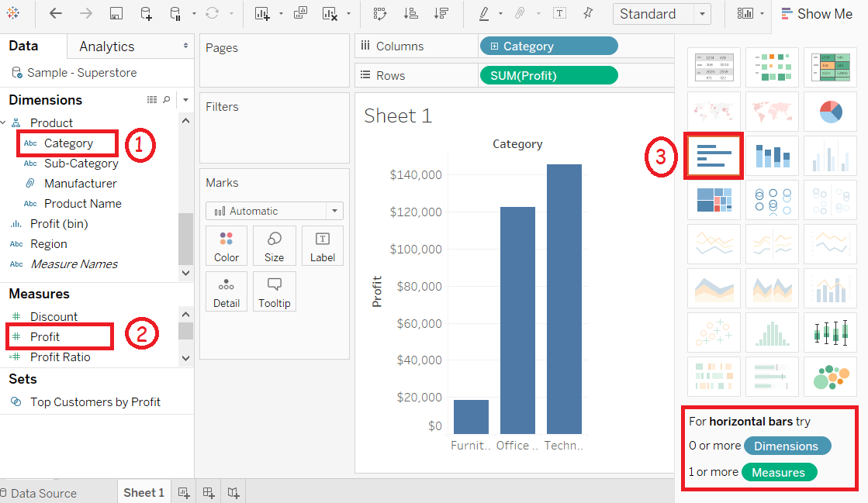Viewport: 868px width, 503px height.
Task: Click the Sort Ascending toolbar icon
Action: tap(411, 13)
